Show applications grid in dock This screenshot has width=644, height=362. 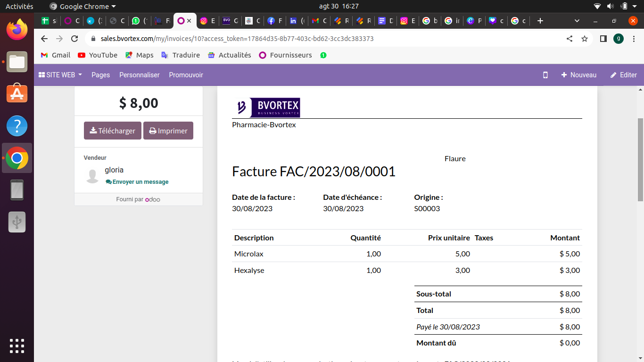point(17,346)
